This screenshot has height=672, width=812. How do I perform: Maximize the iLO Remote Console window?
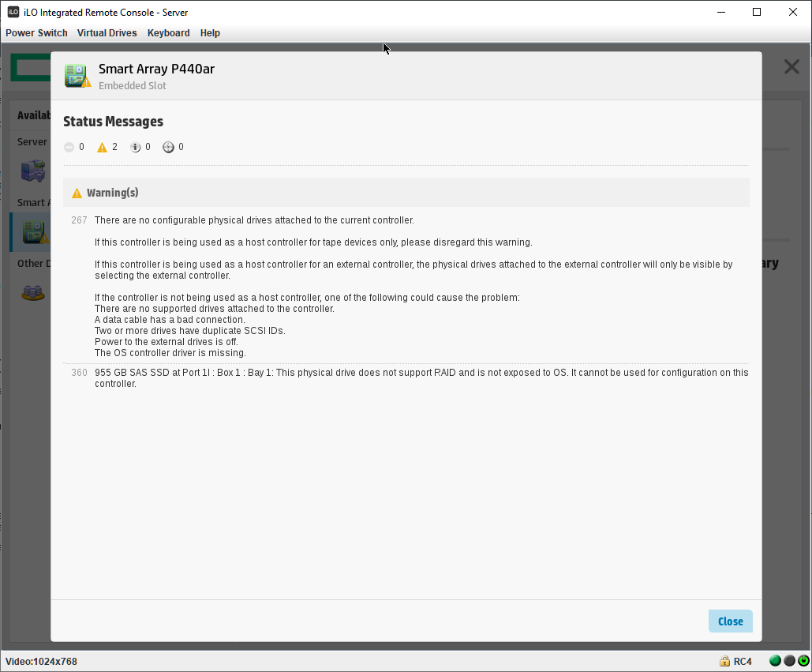click(757, 12)
